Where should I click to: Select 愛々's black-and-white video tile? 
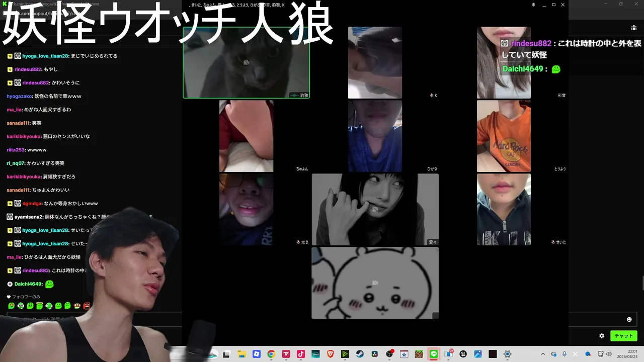coord(375,209)
